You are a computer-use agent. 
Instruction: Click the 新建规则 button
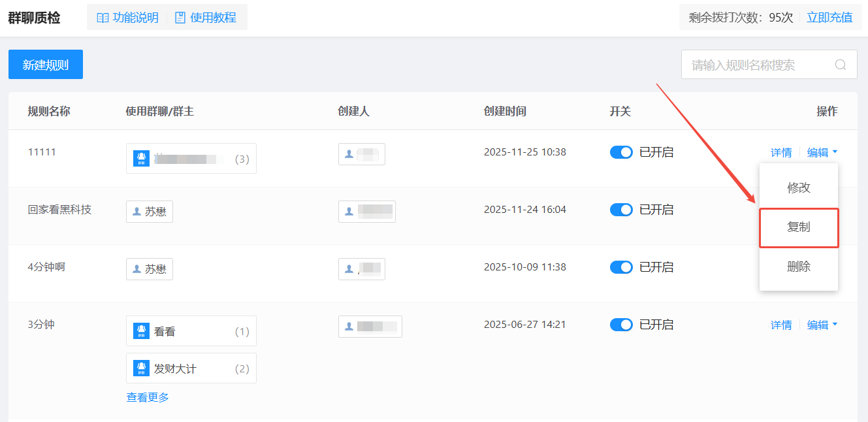point(46,65)
